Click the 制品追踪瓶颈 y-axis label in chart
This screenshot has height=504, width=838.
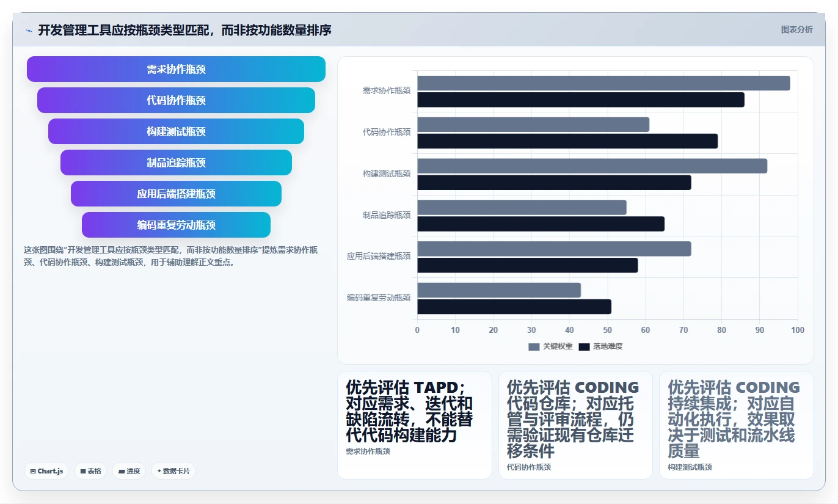(x=387, y=215)
